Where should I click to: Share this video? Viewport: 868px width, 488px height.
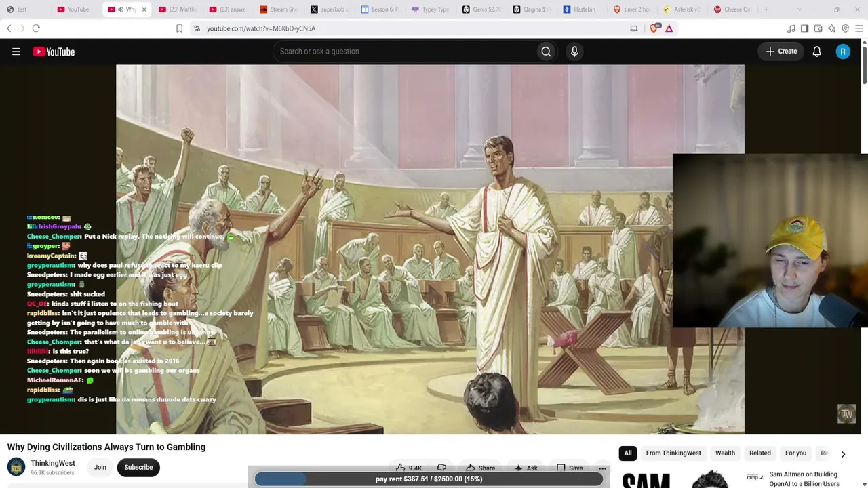pyautogui.click(x=480, y=468)
